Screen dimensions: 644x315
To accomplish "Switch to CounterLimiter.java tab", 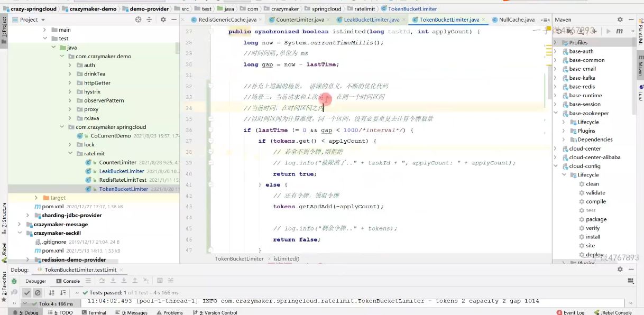I will 300,20.
